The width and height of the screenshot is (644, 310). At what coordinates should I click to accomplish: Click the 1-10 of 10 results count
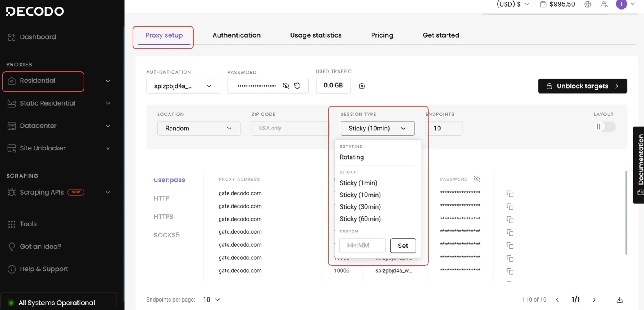click(x=534, y=300)
